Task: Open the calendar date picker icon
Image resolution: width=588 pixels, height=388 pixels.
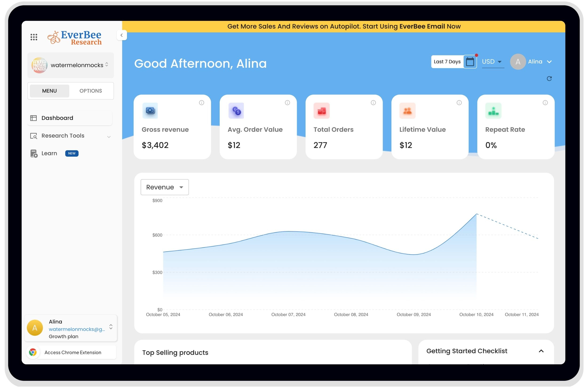Action: click(470, 62)
